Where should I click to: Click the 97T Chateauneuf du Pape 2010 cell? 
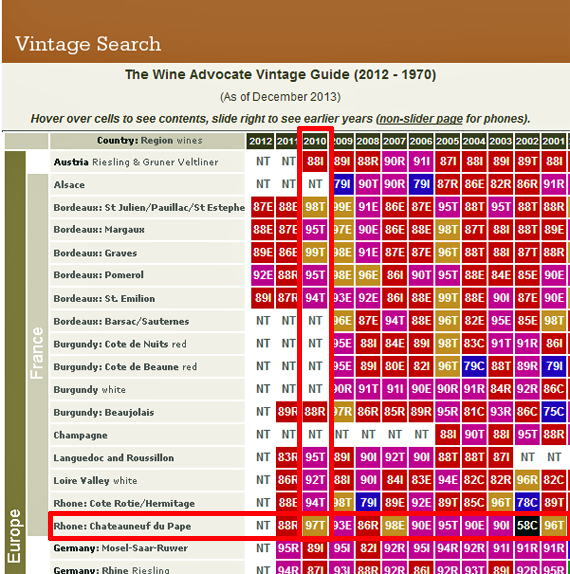pos(314,526)
